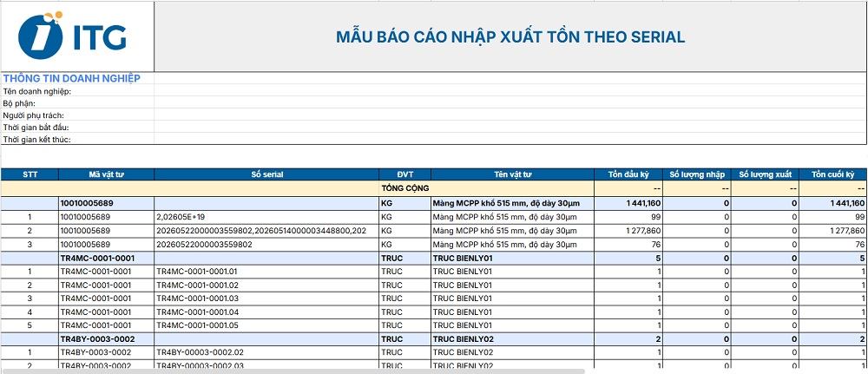Image resolution: width=868 pixels, height=374 pixels.
Task: Select serial cell 'TR4MC-0001-0001.02'
Action: pos(266,285)
